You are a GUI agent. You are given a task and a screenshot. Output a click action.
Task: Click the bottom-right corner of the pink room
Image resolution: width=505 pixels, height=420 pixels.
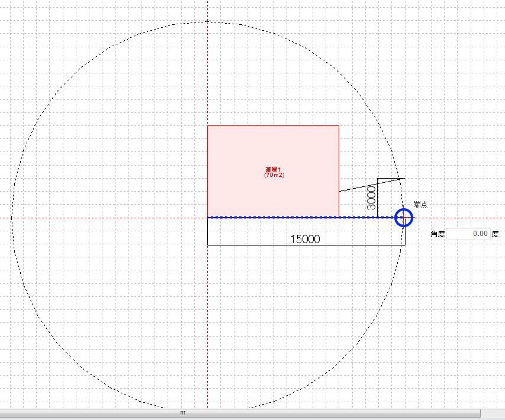pos(339,217)
